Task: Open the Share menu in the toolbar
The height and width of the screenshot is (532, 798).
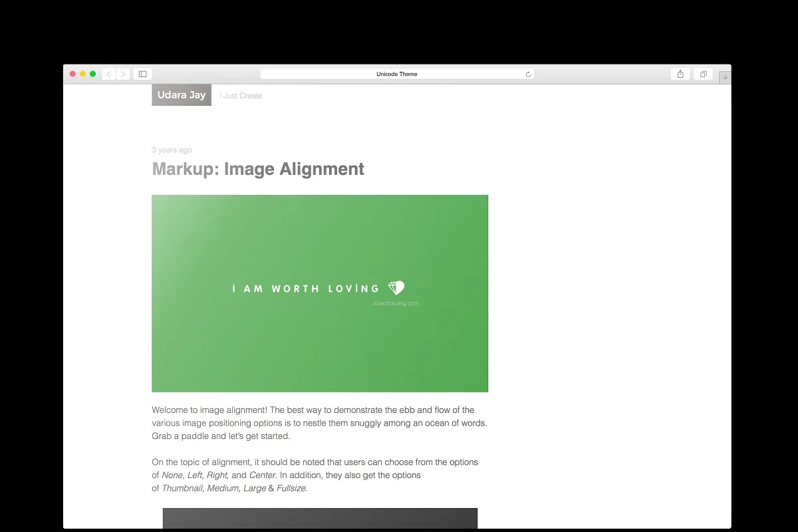Action: 680,74
